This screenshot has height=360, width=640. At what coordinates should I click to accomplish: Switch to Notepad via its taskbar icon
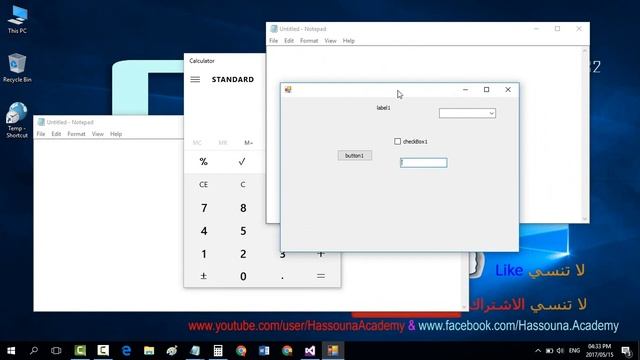(195, 351)
